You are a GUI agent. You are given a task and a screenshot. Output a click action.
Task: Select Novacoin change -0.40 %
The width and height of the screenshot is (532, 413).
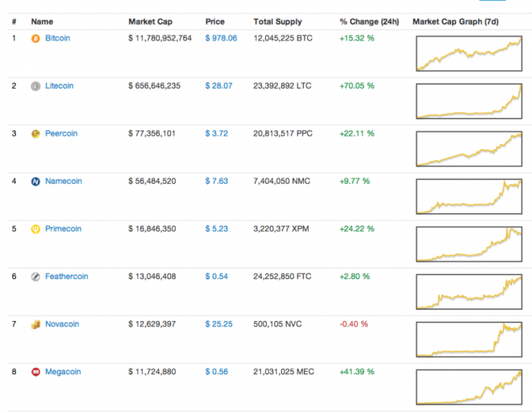pyautogui.click(x=354, y=324)
